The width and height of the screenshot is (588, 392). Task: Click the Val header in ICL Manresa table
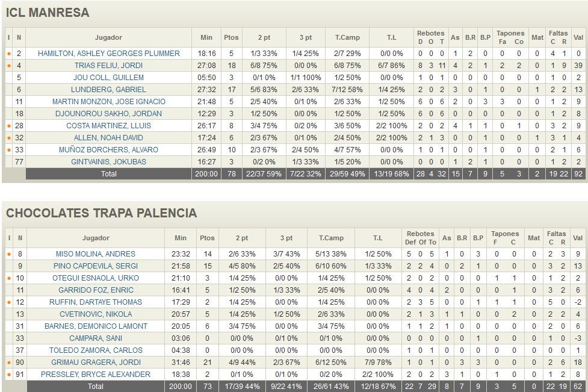point(578,37)
